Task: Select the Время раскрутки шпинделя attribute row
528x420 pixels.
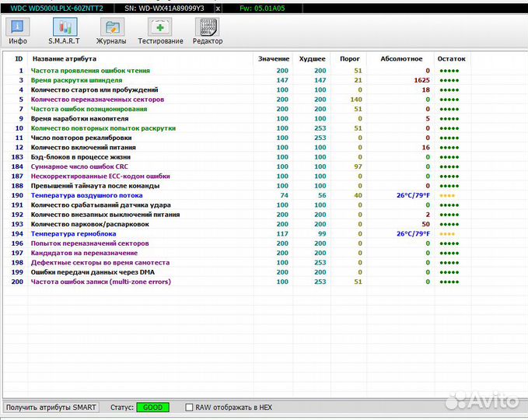Action: [76, 80]
